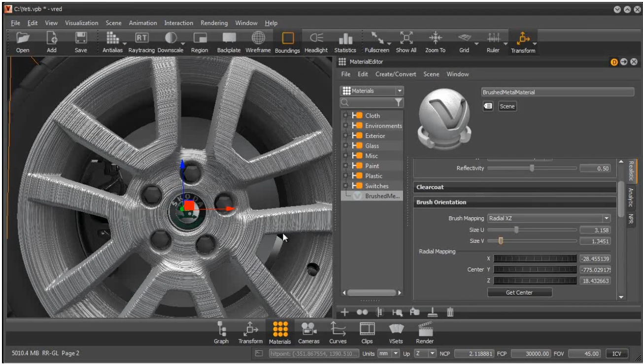
Task: Click the arrow button in MaterialEditor title bar
Action: tap(624, 62)
